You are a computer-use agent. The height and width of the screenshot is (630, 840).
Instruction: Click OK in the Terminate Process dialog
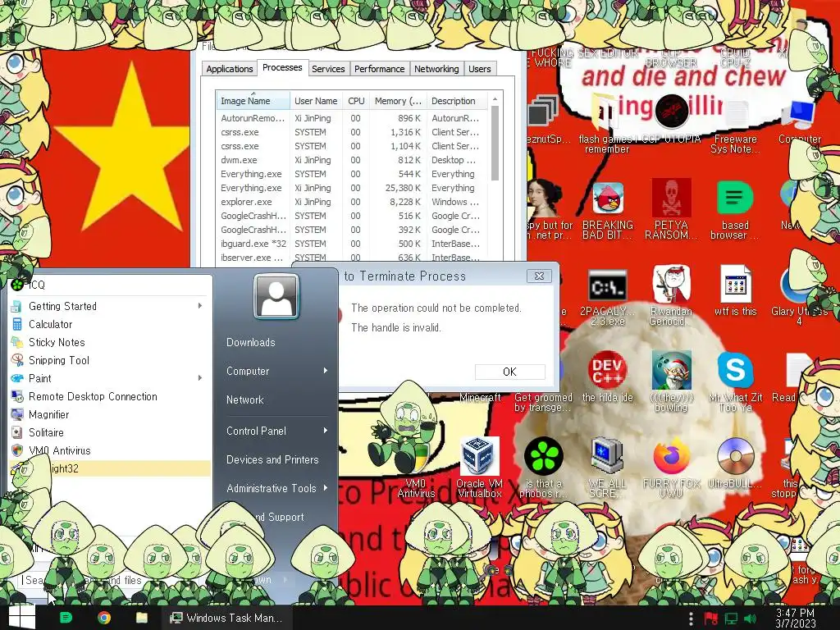coord(510,372)
